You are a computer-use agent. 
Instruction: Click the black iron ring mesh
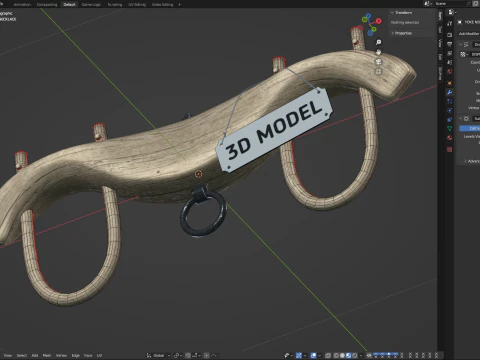point(203,214)
